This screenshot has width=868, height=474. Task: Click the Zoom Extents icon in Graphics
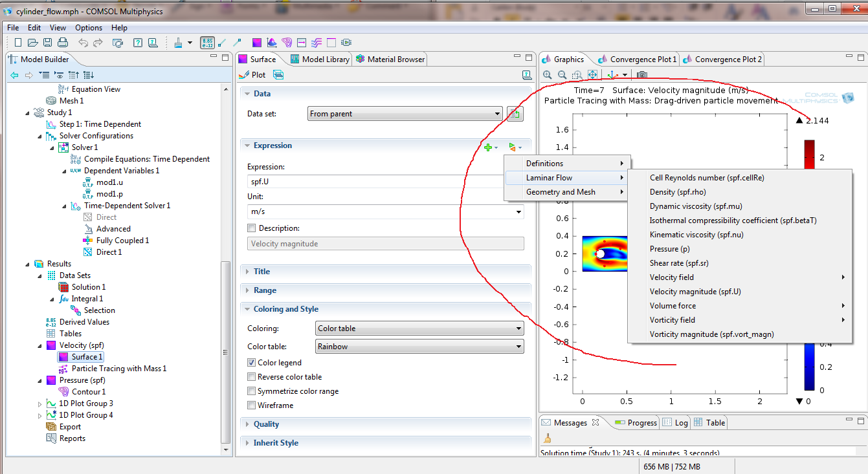[x=592, y=75]
